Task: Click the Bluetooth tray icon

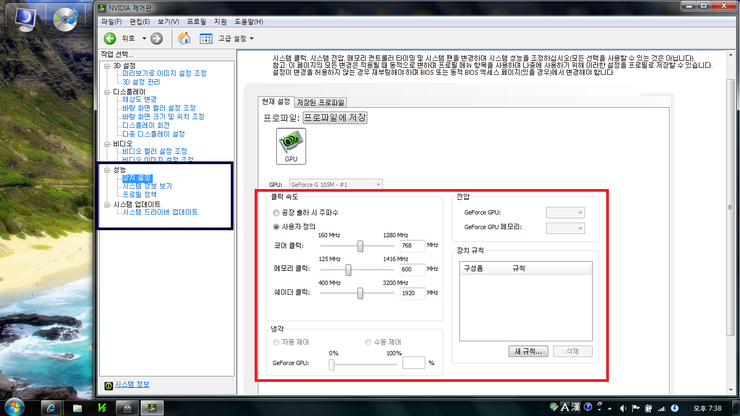Action: [675, 408]
